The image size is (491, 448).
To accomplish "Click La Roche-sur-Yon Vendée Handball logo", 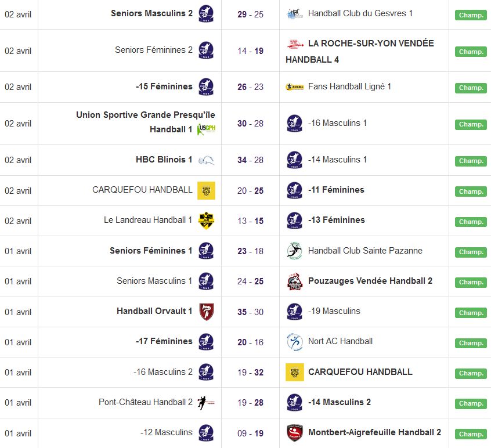I will click(x=295, y=44).
